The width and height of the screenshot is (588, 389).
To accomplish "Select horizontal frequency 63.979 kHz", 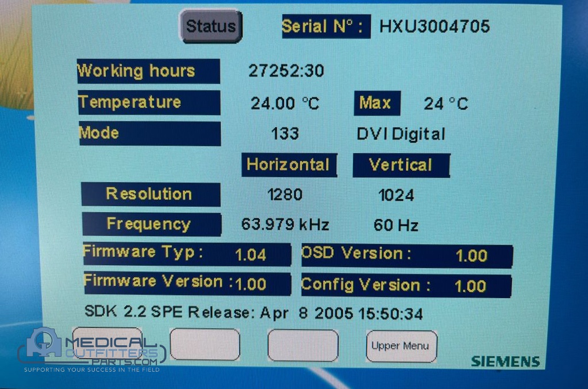I will click(x=285, y=224).
